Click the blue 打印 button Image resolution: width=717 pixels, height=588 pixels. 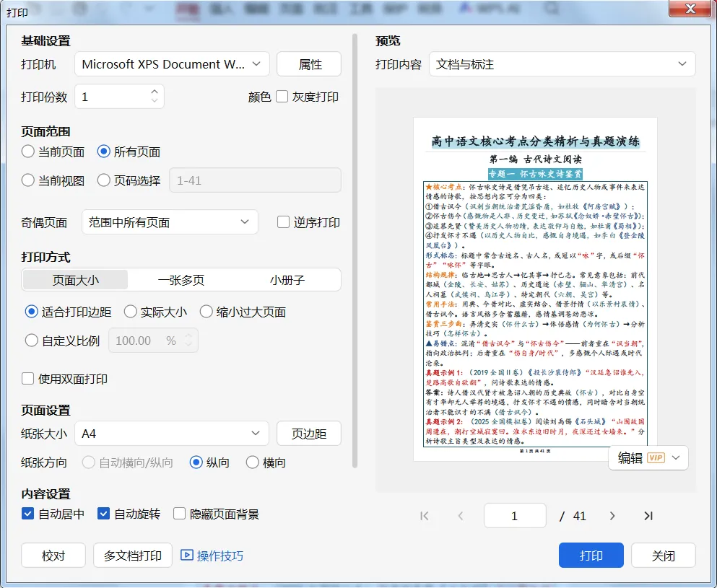(591, 555)
